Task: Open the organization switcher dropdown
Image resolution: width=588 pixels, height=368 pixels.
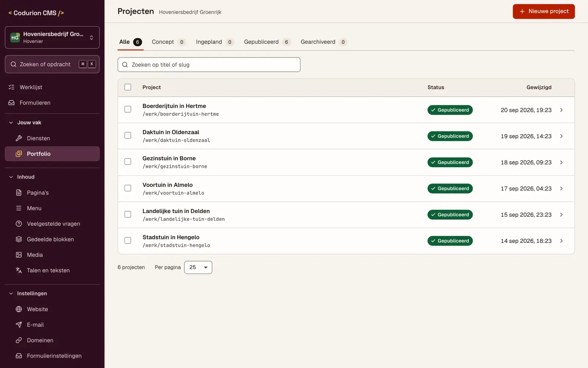Action: coord(52,38)
